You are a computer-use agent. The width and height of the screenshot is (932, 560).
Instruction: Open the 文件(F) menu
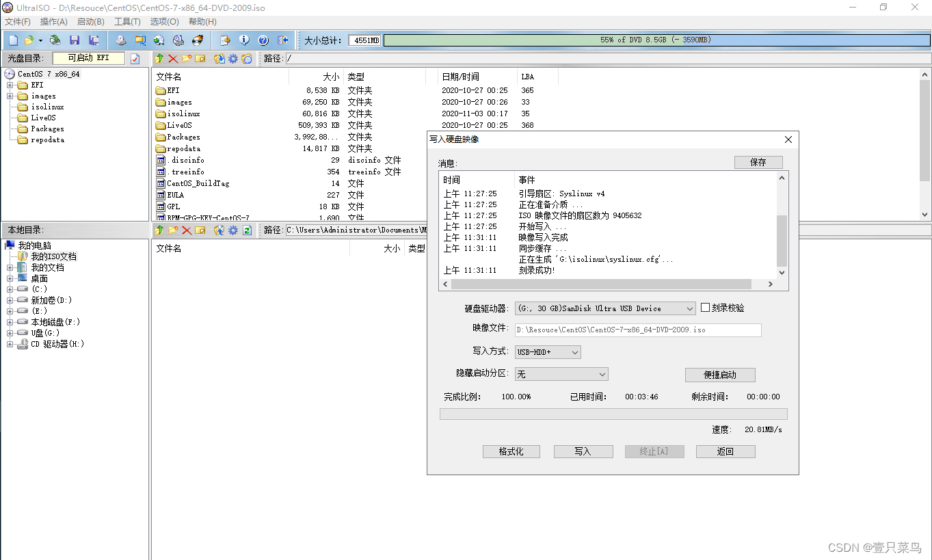click(x=18, y=22)
